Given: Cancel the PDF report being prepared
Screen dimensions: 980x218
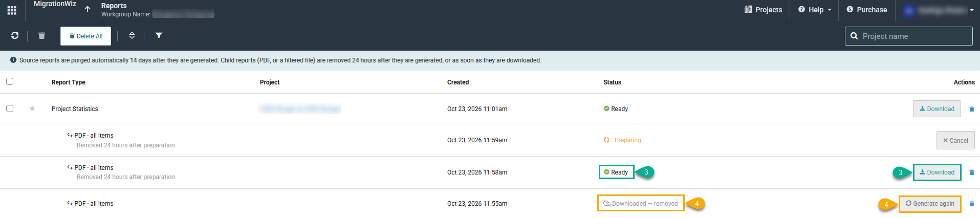Looking at the screenshot, I should [x=955, y=140].
